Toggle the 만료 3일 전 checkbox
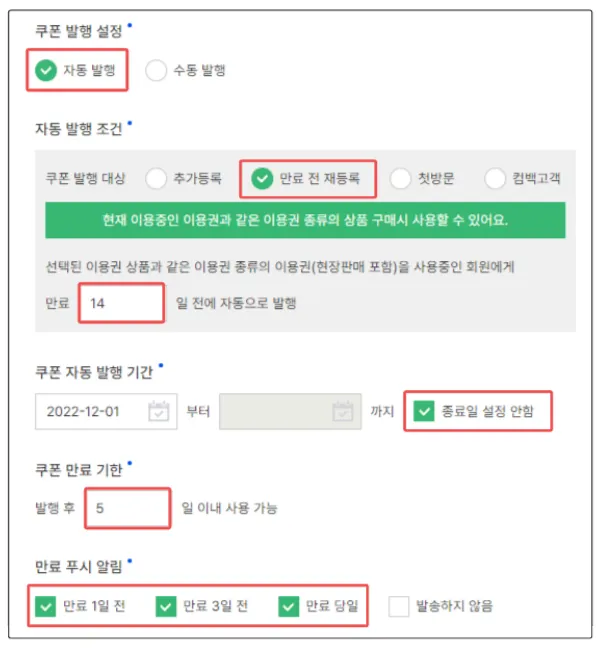Image resolution: width=607 pixels, height=648 pixels. pos(168,605)
